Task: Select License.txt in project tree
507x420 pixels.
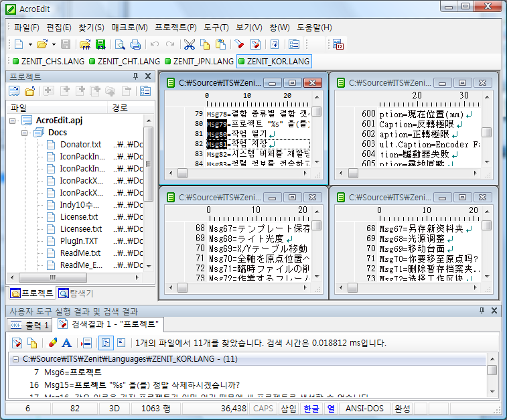Action: point(79,217)
